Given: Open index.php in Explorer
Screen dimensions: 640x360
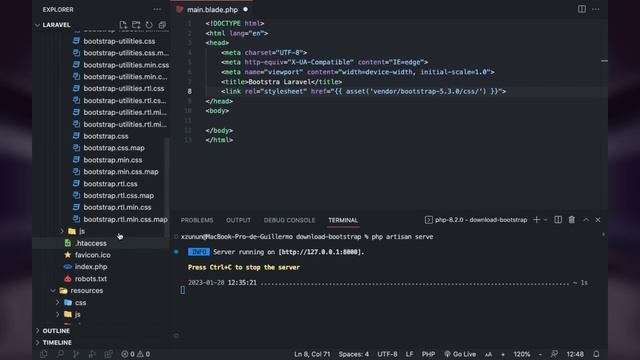Looking at the screenshot, I should 91,267.
